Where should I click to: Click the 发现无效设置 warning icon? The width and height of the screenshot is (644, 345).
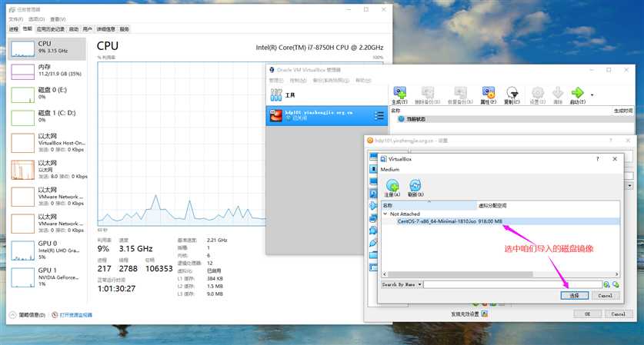(x=485, y=313)
